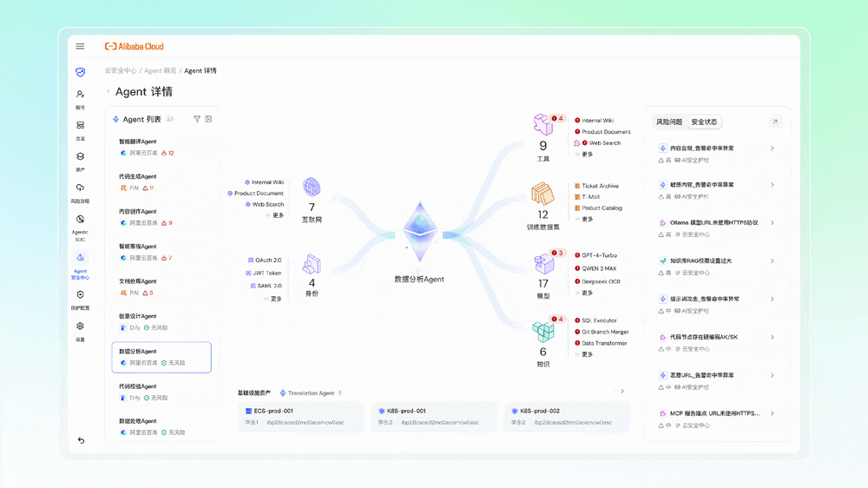Viewport: 868px width, 488px height.
Task: Open the K8S-prod-001 asset card
Action: (434, 417)
